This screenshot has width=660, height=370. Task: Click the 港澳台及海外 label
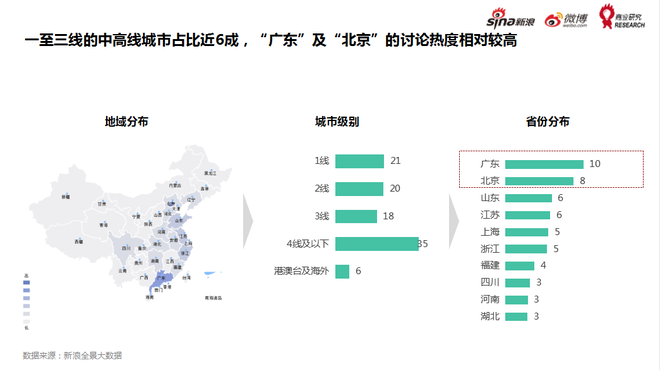(301, 271)
